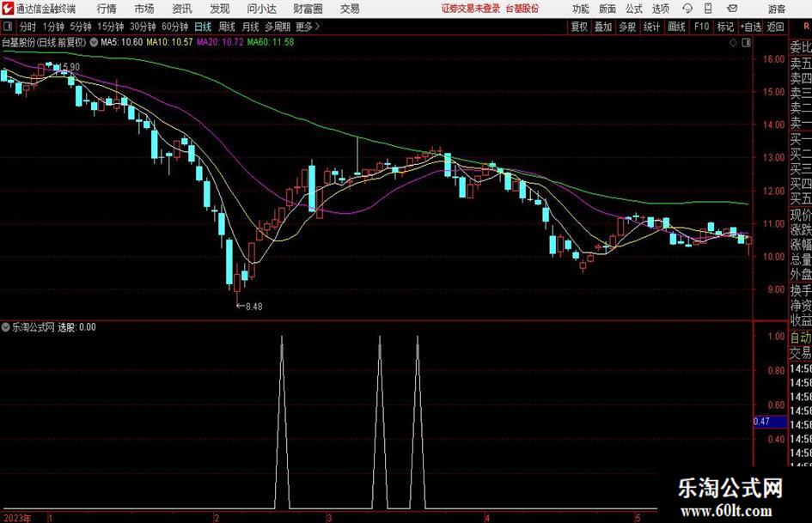Open the mail envelope icon
The image size is (812, 523).
click(732, 9)
